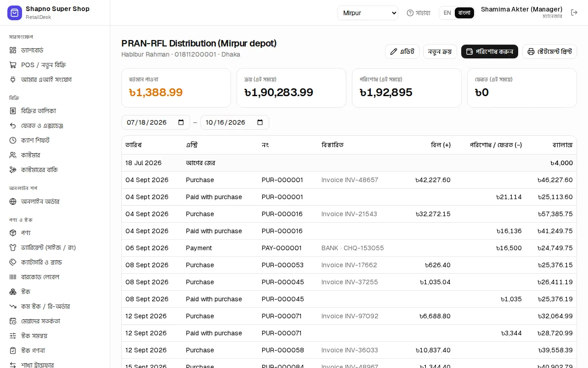
Task: Open পণ্য box icon in sidebar
Action: [x=13, y=233]
